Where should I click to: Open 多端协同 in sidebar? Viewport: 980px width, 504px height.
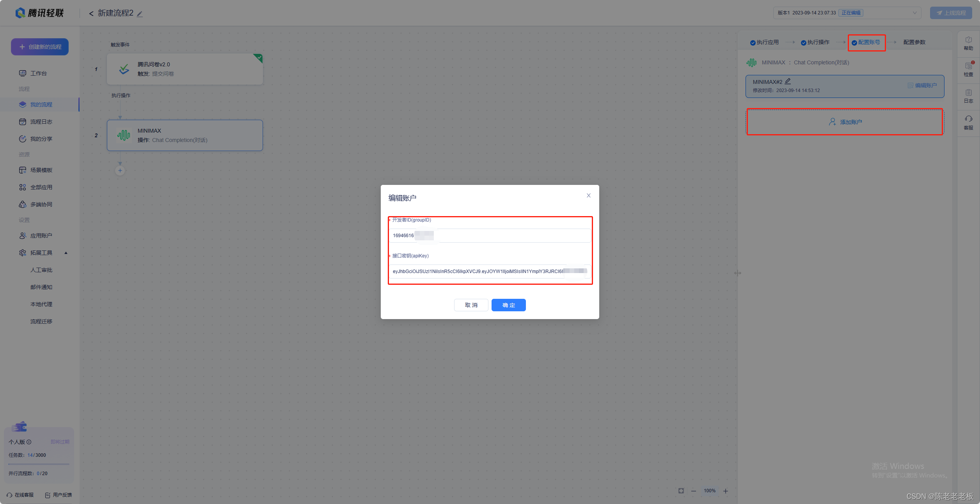coord(41,204)
